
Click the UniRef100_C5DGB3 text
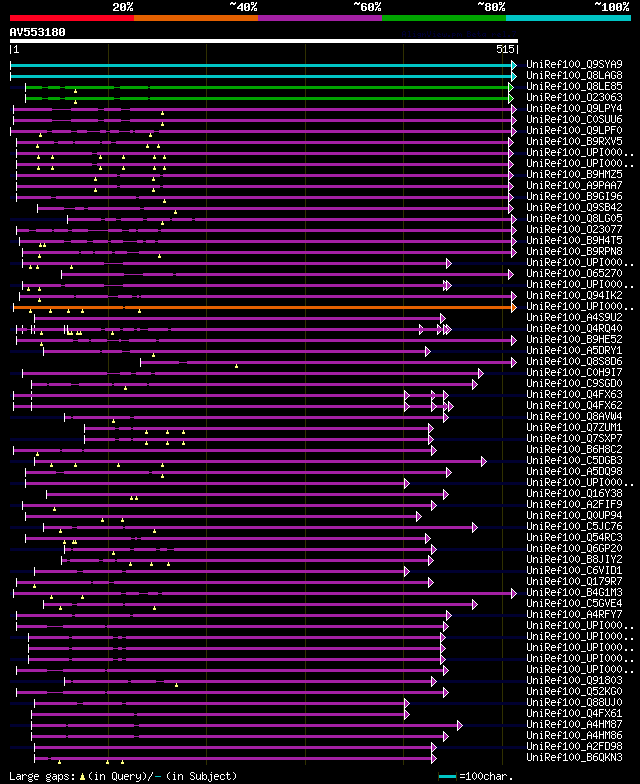point(574,460)
